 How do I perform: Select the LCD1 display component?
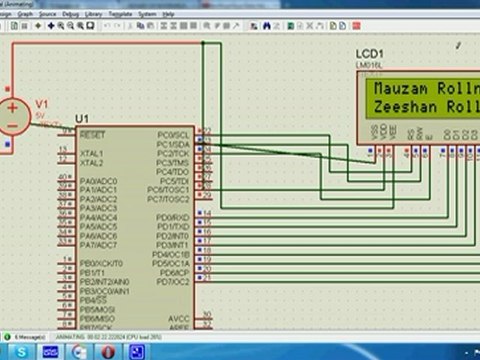(418, 108)
